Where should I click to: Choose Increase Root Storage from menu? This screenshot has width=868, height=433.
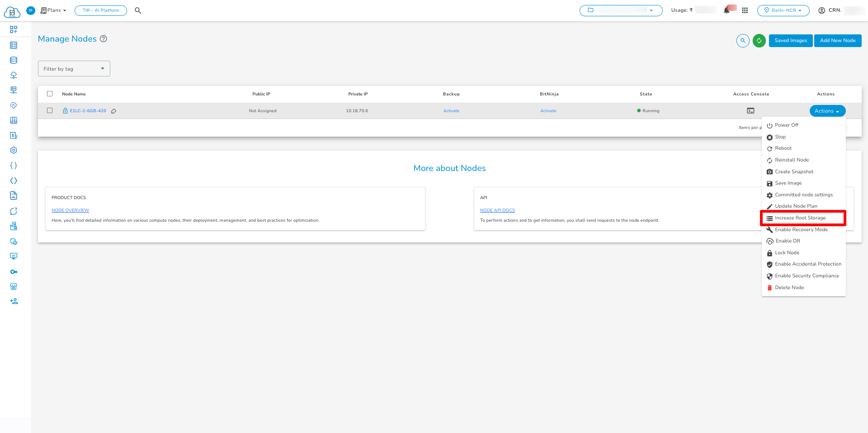800,218
